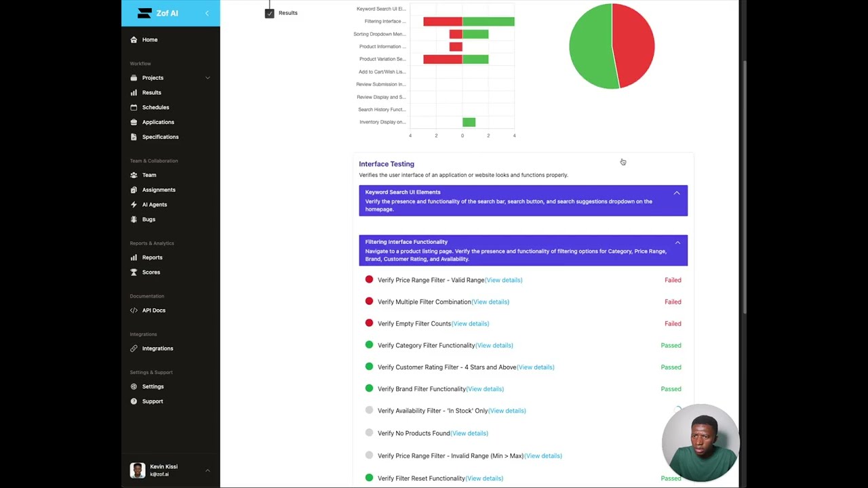The image size is (868, 488).
Task: Open Scores in sidebar
Action: pyautogui.click(x=151, y=272)
